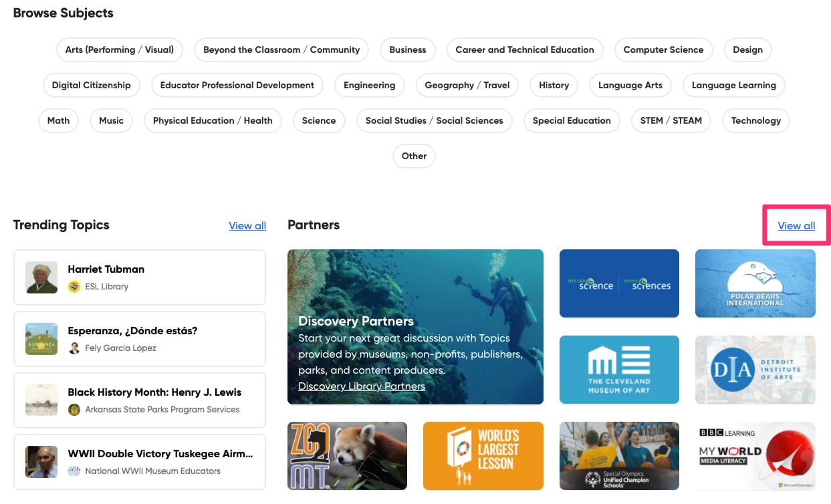Open Fely Garcia López author name

[x=121, y=348]
